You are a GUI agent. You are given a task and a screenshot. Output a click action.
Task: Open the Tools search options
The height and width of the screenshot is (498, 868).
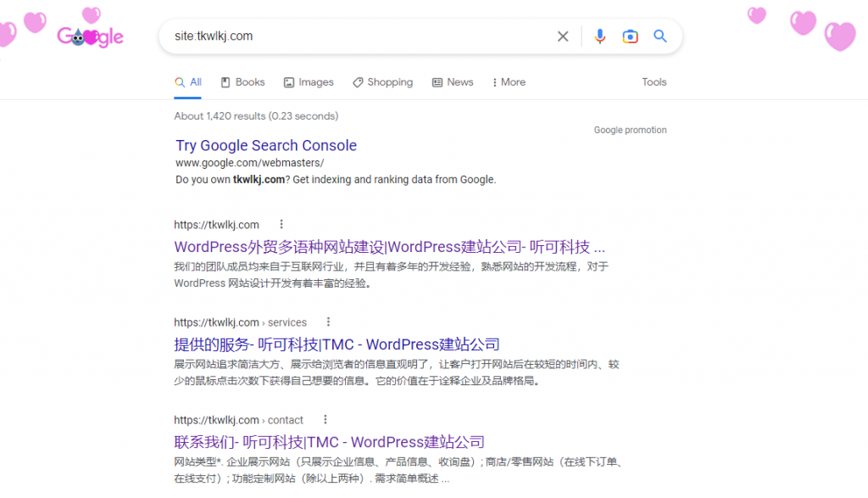point(654,82)
